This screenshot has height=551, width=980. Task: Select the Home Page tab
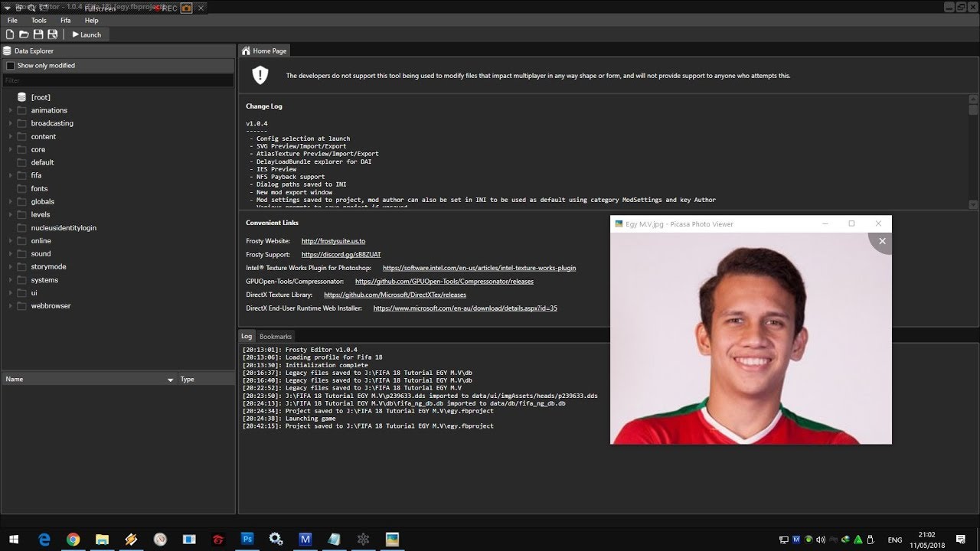[x=264, y=51]
